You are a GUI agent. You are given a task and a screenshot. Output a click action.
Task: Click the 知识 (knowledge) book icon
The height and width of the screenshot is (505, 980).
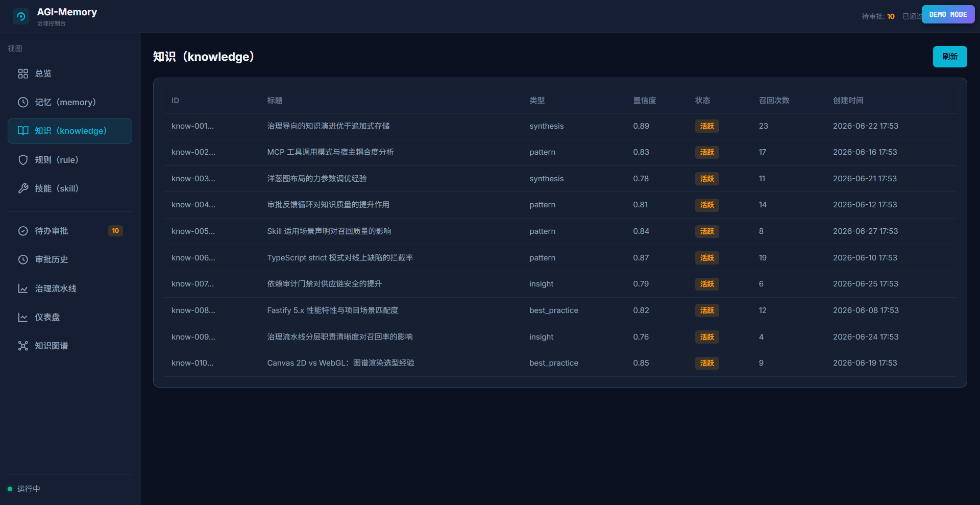point(23,131)
